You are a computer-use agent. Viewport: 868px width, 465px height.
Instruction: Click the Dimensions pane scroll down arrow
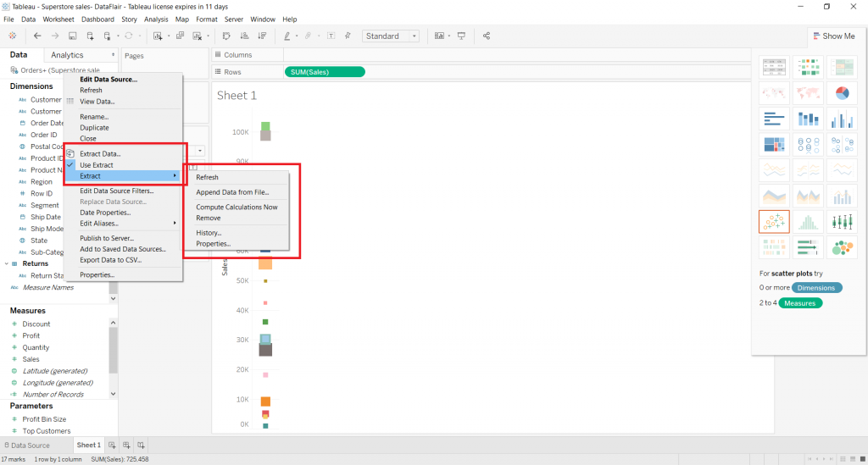click(x=113, y=299)
